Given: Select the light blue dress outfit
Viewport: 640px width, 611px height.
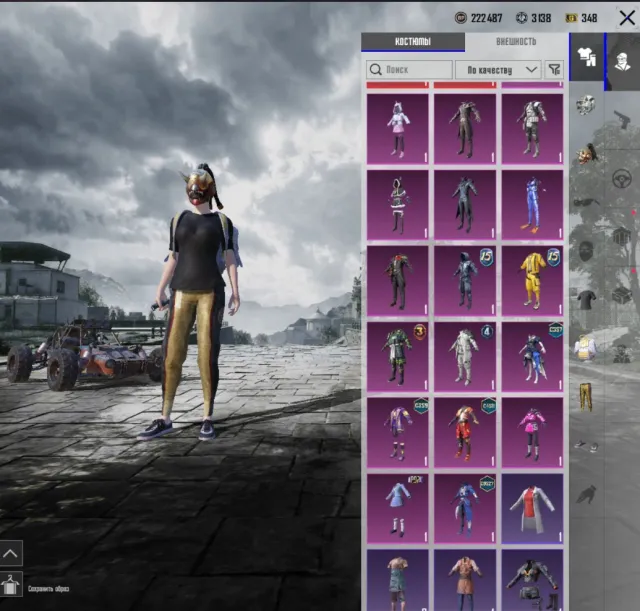Looking at the screenshot, I should [398, 509].
